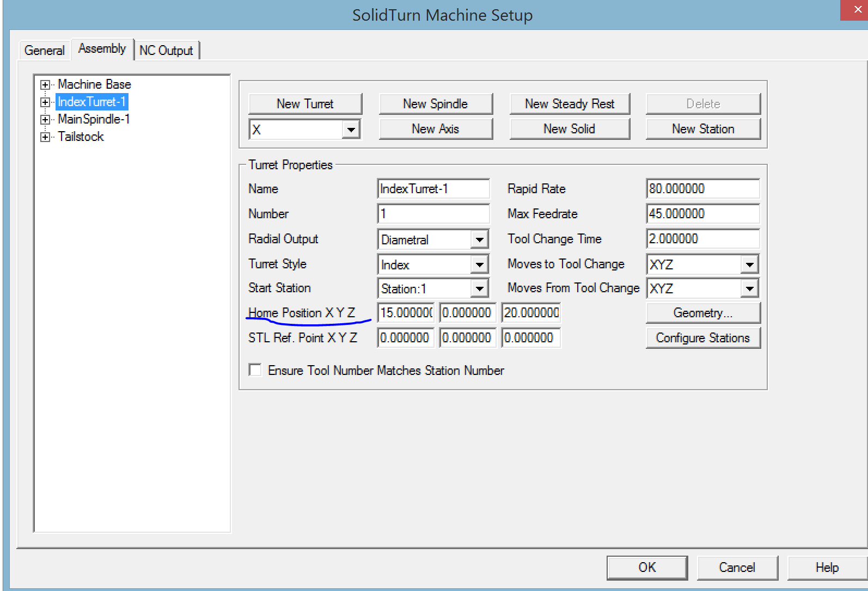This screenshot has width=868, height=591.
Task: Click the Configure Stations button
Action: [x=703, y=338]
